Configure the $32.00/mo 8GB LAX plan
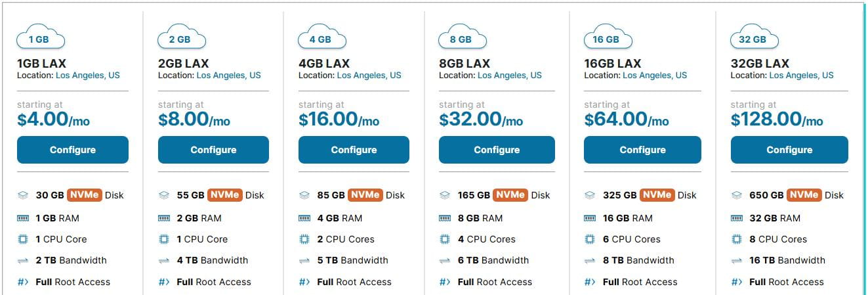The image size is (868, 295). click(x=497, y=150)
